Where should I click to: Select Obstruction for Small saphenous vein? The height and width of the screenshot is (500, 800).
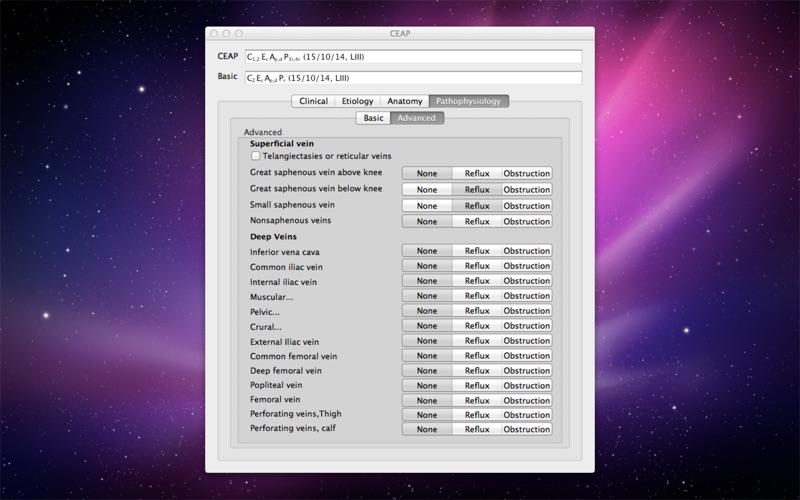[527, 206]
